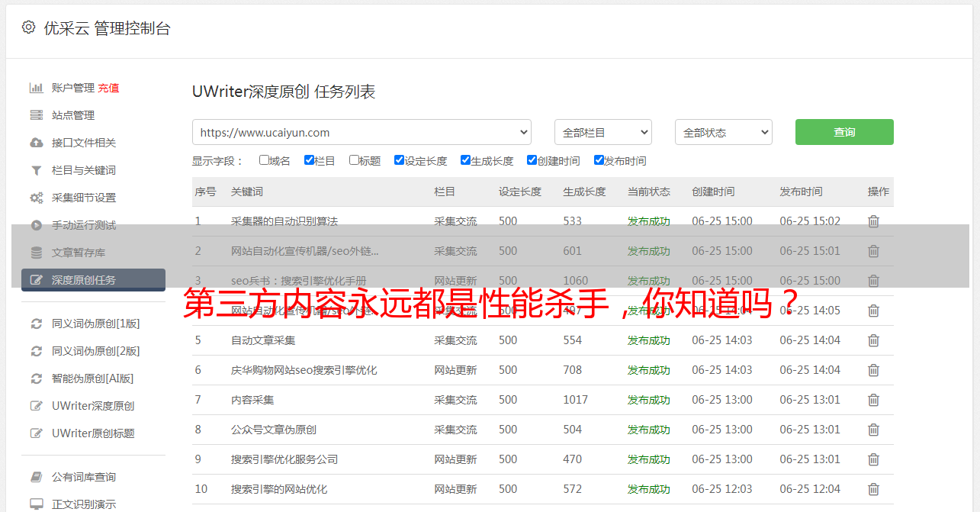Open 正文识别演示 in the sidebar

84,504
